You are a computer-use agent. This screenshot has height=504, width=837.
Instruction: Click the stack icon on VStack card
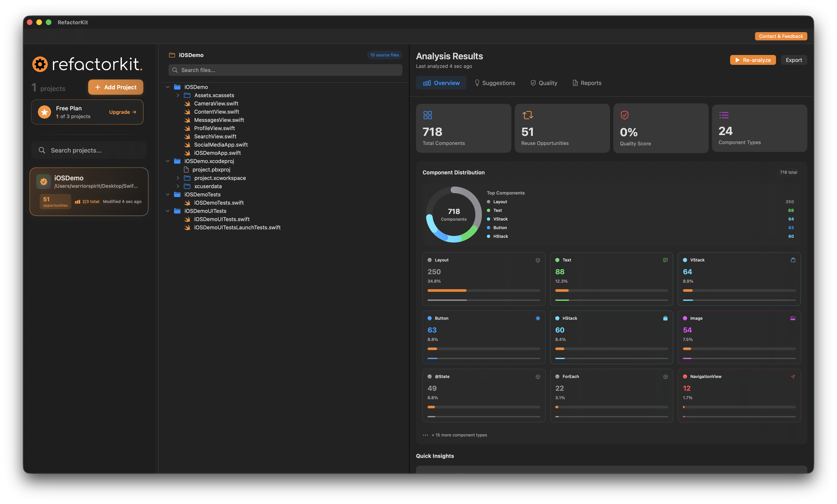point(793,260)
